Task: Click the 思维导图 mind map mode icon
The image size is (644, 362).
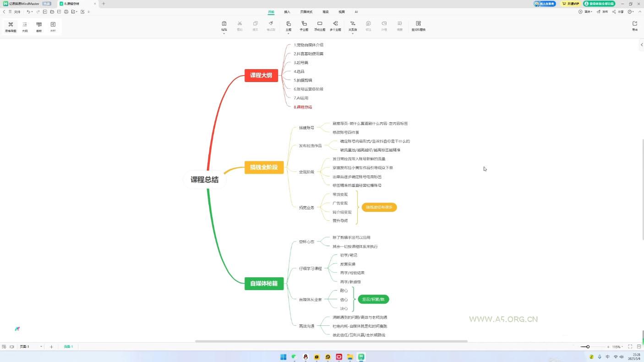Action: (x=10, y=25)
